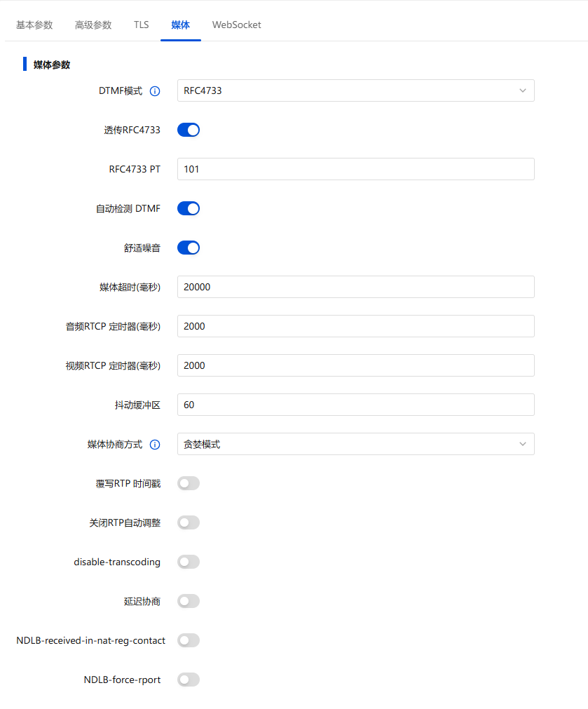The height and width of the screenshot is (709, 588).
Task: Switch to the 基本参数 tab
Action: tap(34, 25)
